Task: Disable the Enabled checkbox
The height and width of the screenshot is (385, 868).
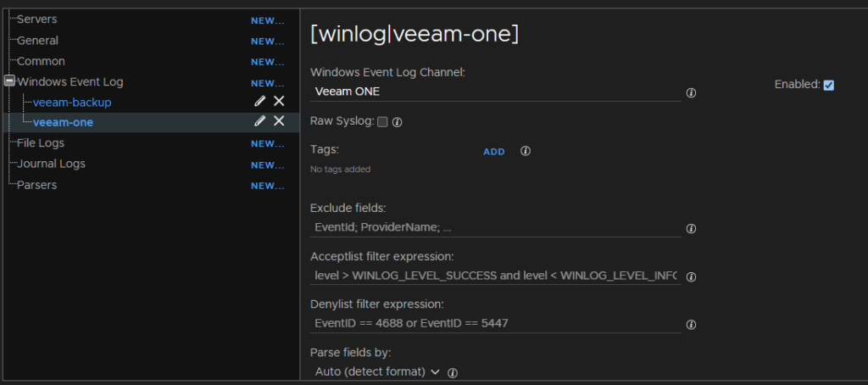Action: (829, 85)
